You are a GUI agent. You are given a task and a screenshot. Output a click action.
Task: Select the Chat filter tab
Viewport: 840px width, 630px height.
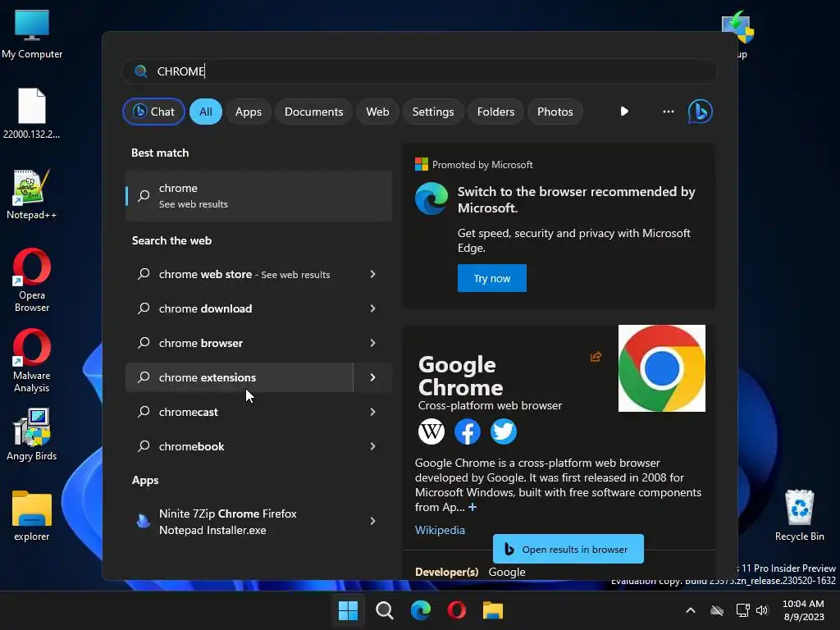point(153,112)
